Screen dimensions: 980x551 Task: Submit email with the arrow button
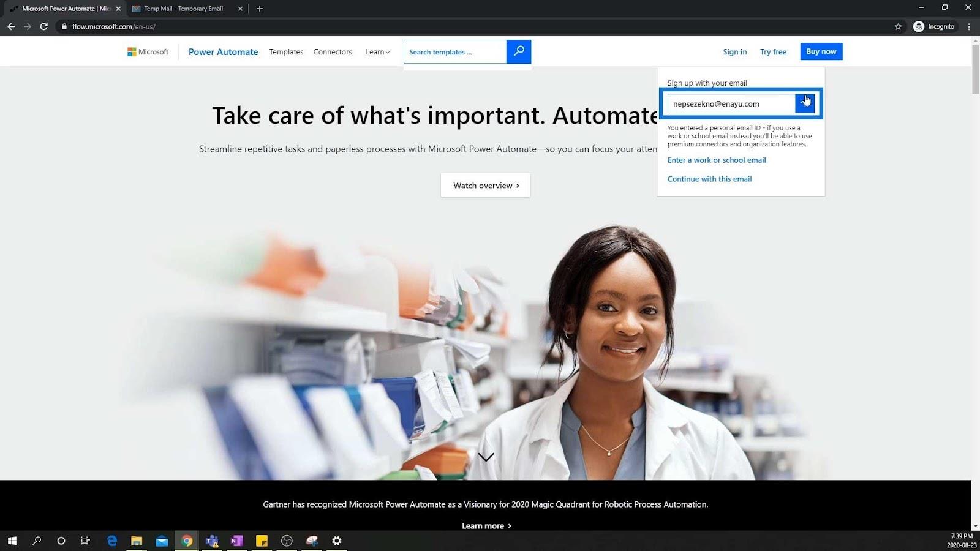tap(805, 103)
